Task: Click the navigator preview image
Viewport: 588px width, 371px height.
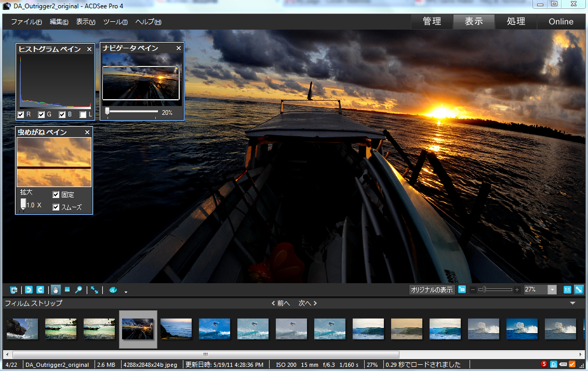Action: [142, 79]
